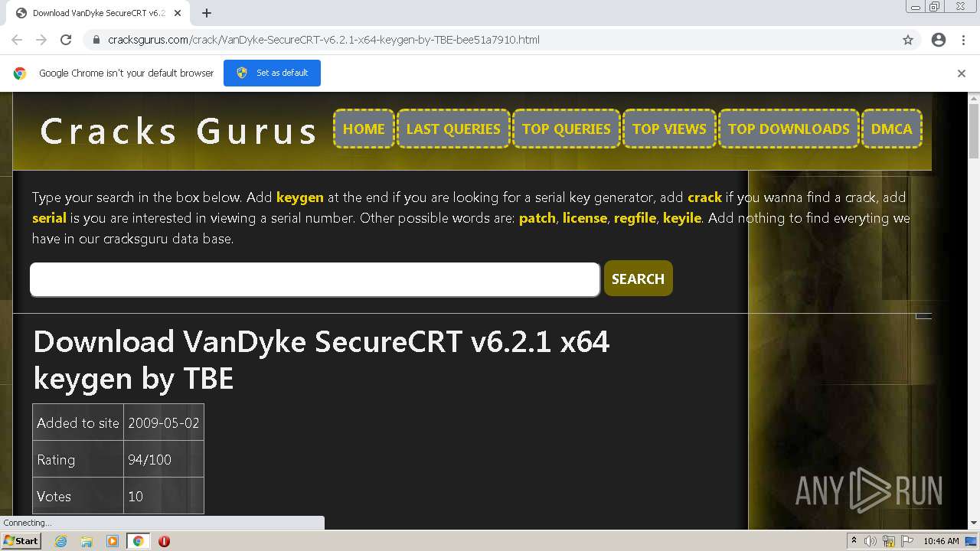Click the page vertical scrollbar thumb
Image resolution: width=980 pixels, height=551 pixels.
click(974, 130)
